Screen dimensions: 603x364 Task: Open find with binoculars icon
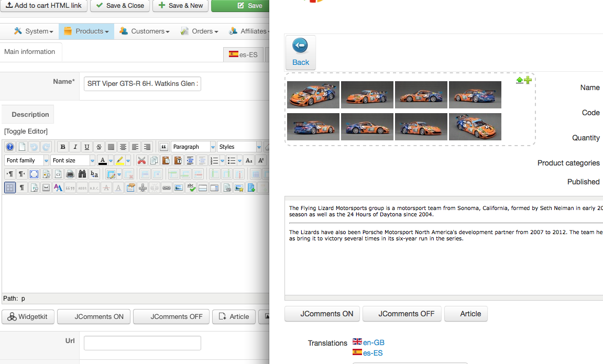[x=82, y=174]
